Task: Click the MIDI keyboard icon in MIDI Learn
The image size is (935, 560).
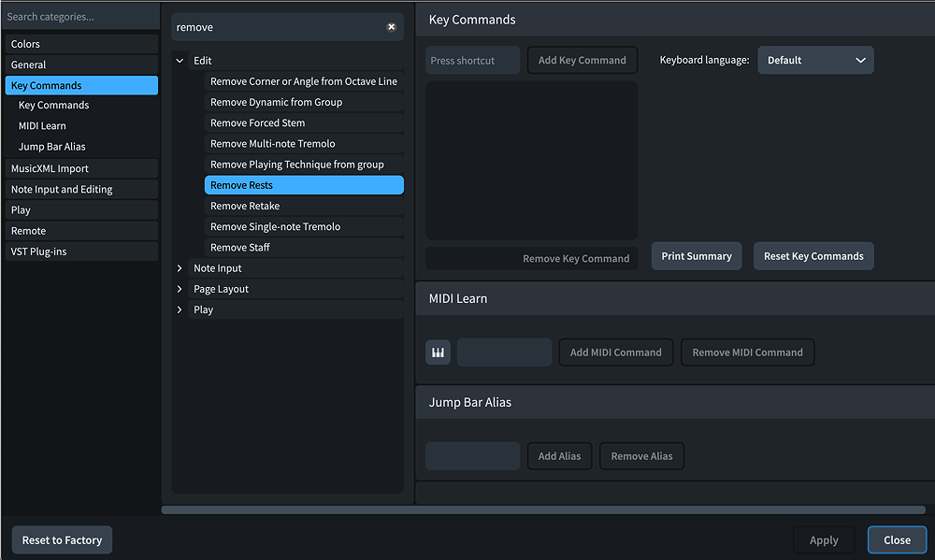Action: (438, 352)
